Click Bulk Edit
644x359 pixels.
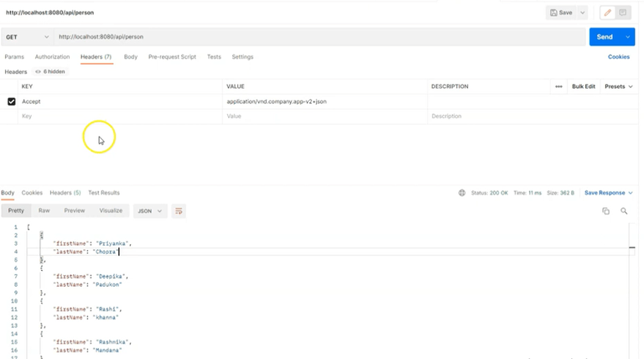click(x=584, y=86)
